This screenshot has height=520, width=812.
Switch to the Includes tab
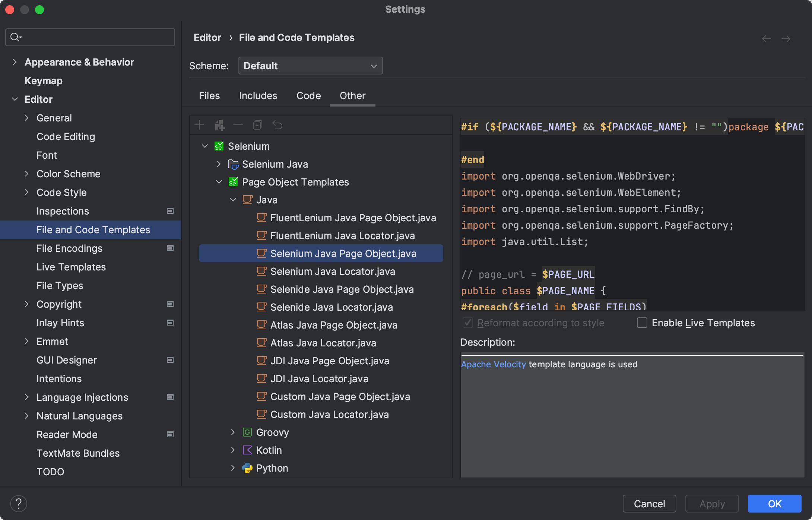click(x=258, y=96)
